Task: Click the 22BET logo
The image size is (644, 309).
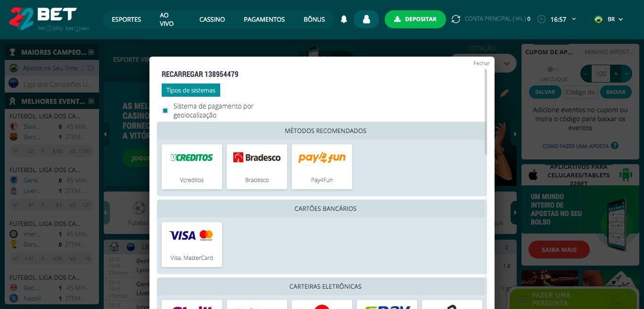Action: (49, 19)
